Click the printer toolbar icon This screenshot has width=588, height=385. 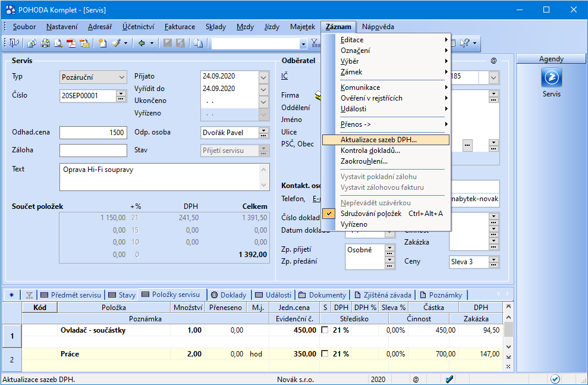45,43
